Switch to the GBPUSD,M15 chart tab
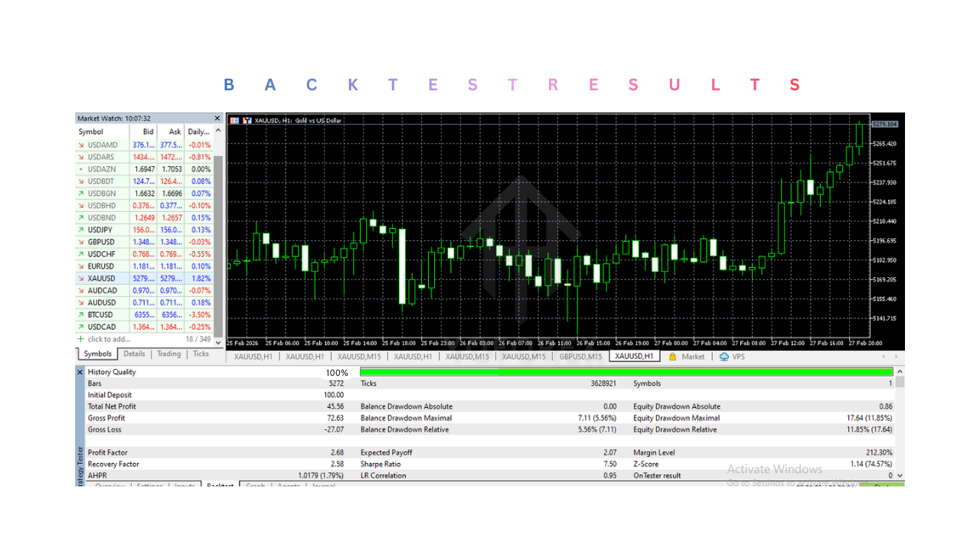The height and width of the screenshot is (551, 980). coord(580,356)
